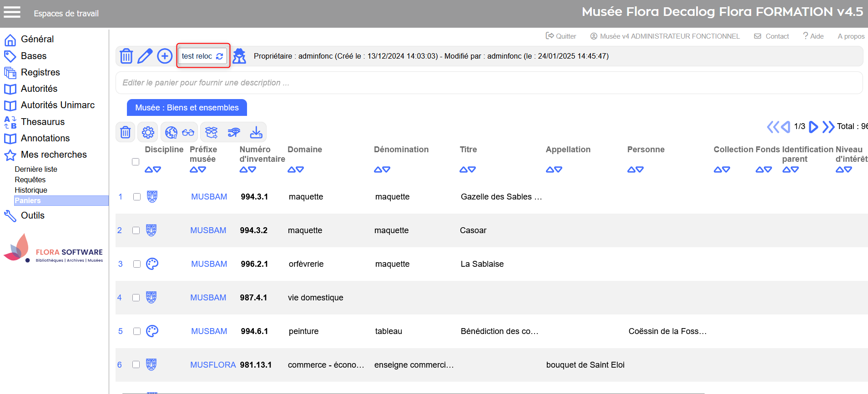Check the box for row 994.3.1
The image size is (868, 394).
(x=137, y=197)
